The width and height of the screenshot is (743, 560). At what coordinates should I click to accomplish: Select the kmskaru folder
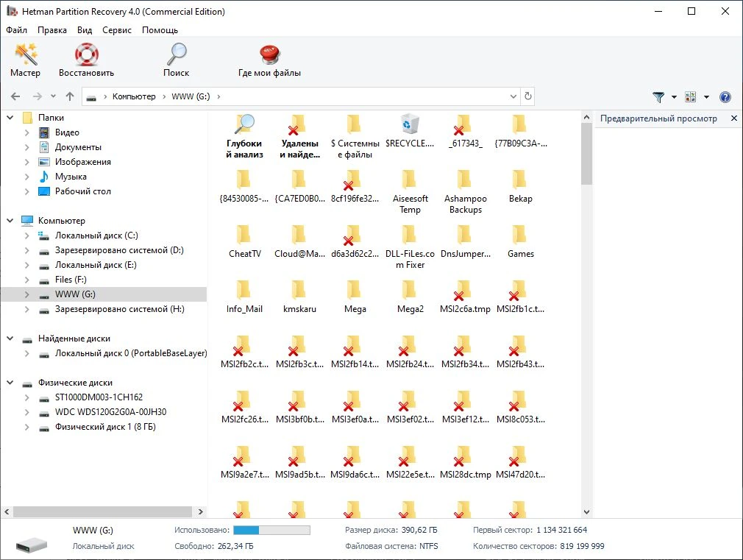pos(299,297)
